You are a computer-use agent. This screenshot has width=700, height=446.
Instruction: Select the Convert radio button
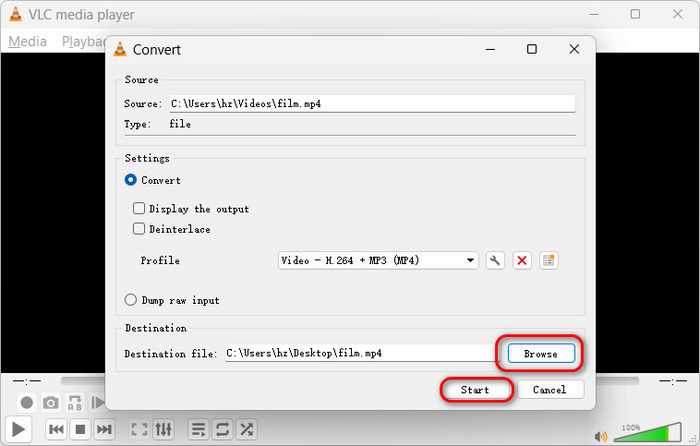click(130, 180)
